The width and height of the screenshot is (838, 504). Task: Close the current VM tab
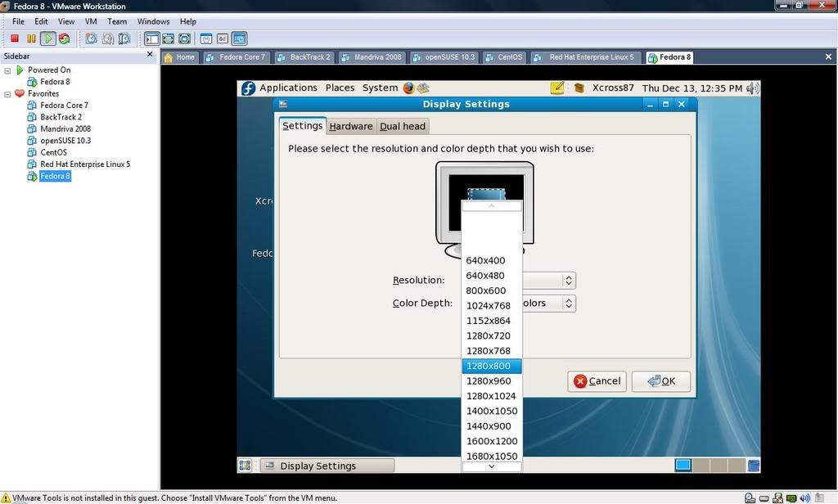(x=828, y=56)
